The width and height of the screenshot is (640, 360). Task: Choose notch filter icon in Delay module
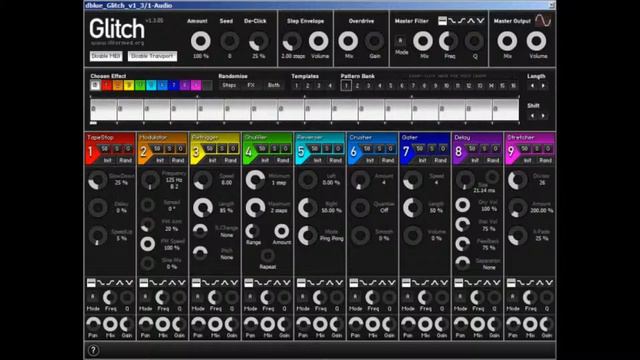(497, 282)
